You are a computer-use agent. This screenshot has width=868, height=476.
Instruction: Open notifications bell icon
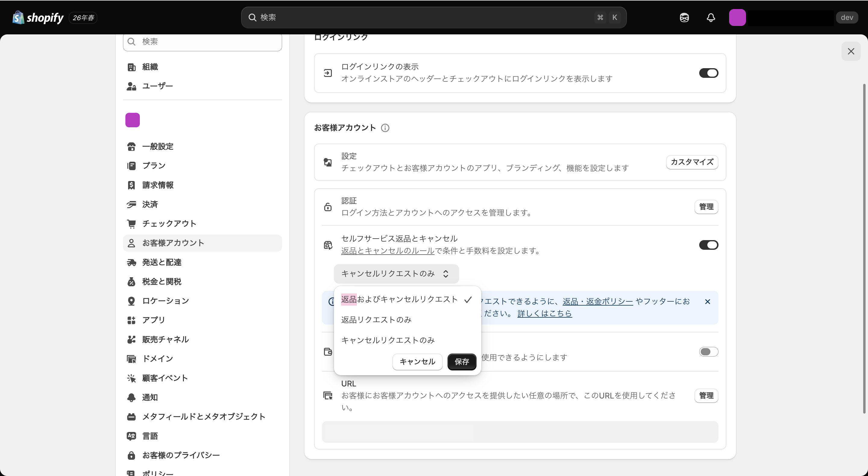click(711, 17)
